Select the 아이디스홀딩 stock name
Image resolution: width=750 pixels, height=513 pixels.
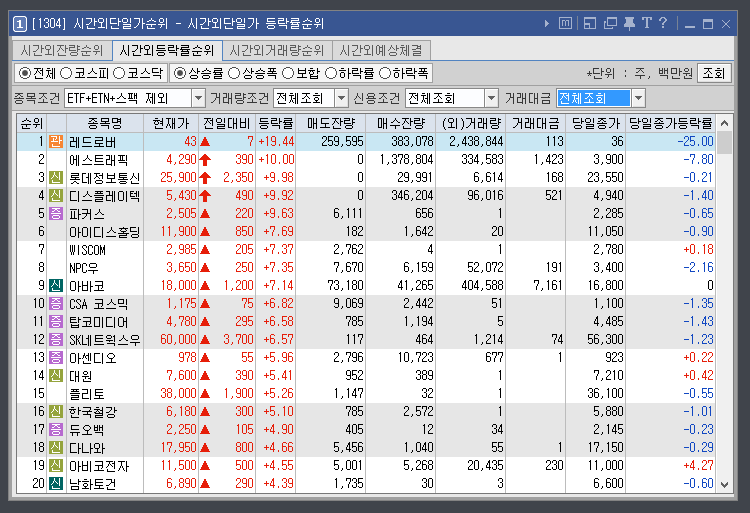104,232
